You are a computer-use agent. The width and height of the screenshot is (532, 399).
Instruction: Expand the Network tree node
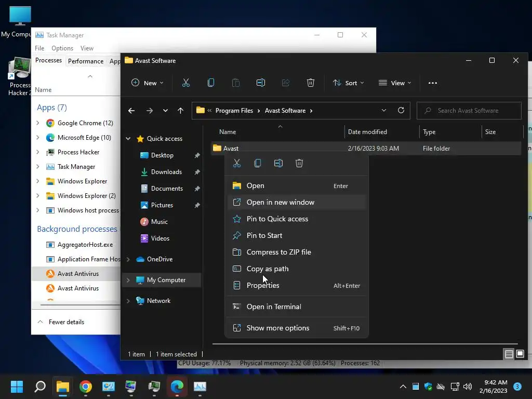pyautogui.click(x=128, y=301)
